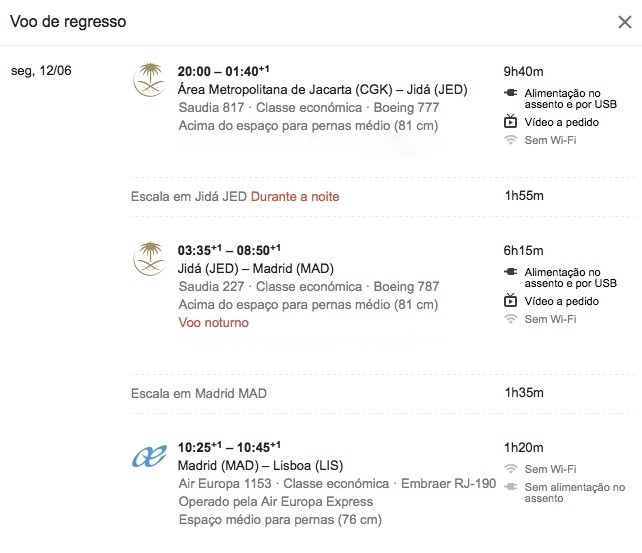Click the 'Durante a noite' layover warning
The height and width of the screenshot is (553, 642).
pyautogui.click(x=295, y=196)
